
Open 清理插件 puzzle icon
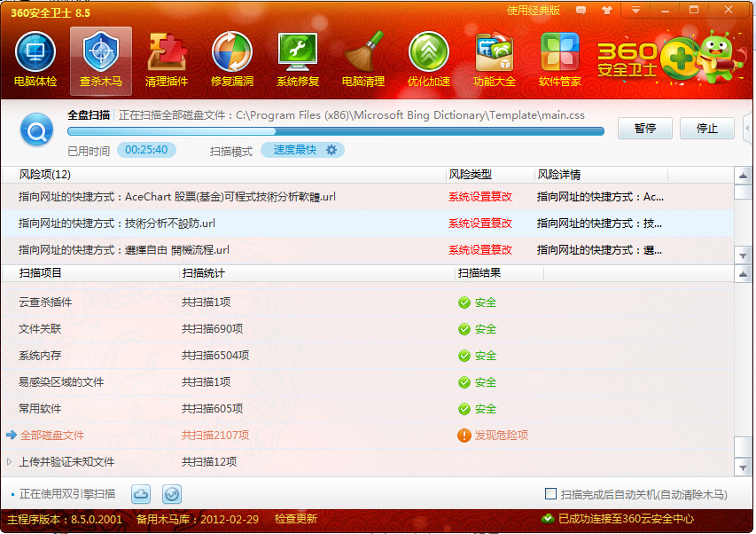(x=167, y=59)
